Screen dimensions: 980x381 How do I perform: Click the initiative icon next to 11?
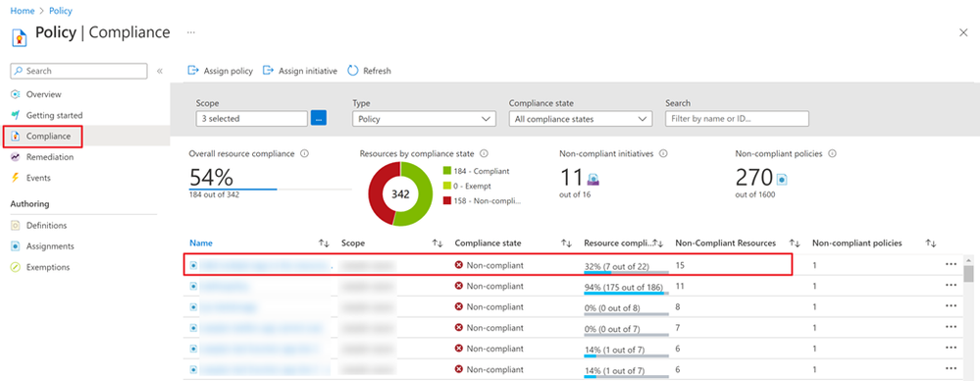click(x=593, y=180)
